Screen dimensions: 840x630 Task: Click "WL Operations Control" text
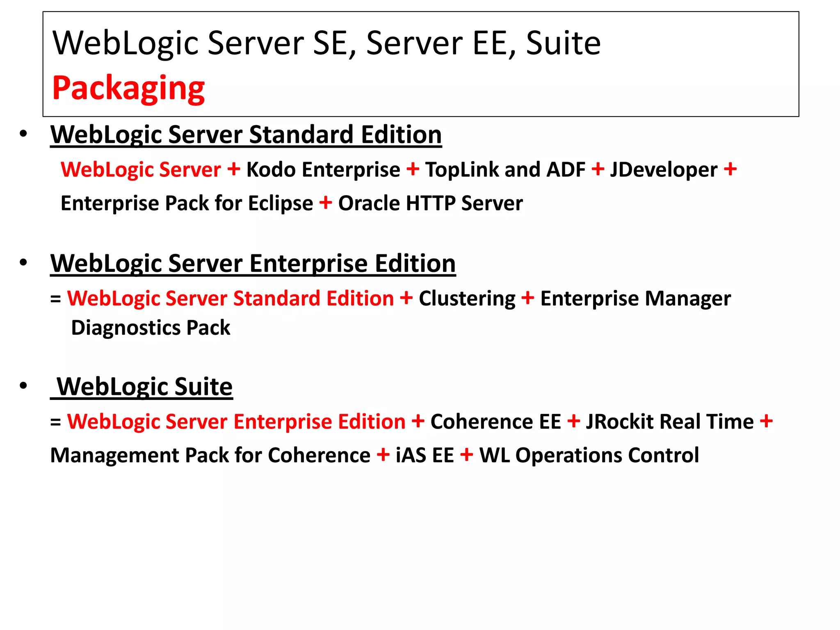pyautogui.click(x=589, y=455)
